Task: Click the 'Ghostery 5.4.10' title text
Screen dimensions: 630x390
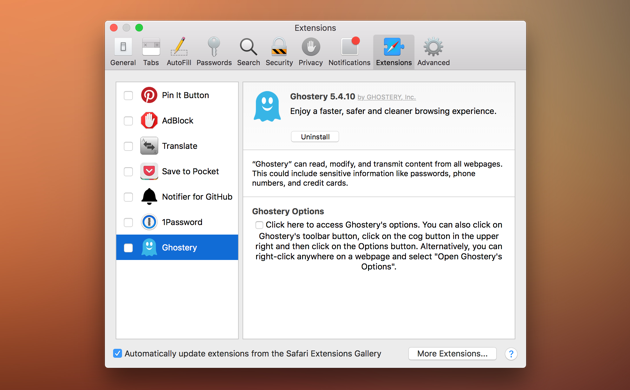Action: pyautogui.click(x=322, y=96)
